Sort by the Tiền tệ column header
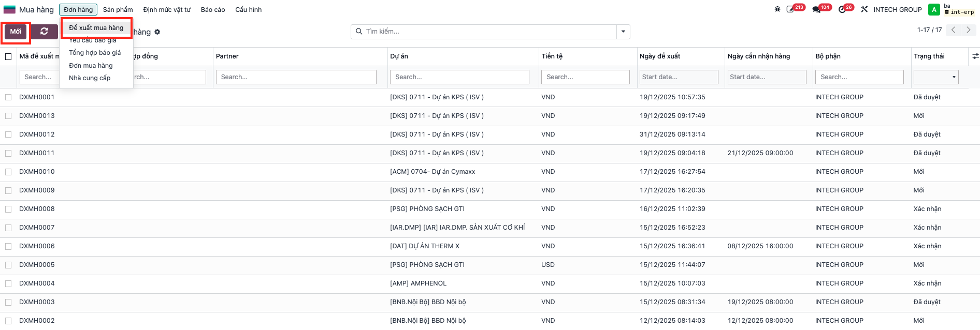Viewport: 980px width, 330px height. [x=552, y=56]
